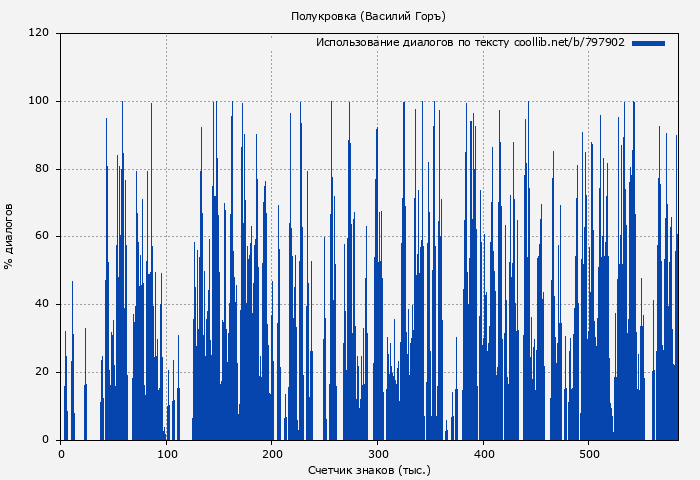
Task: Click the 0 tick on the horizontal axis
Action: 61,453
